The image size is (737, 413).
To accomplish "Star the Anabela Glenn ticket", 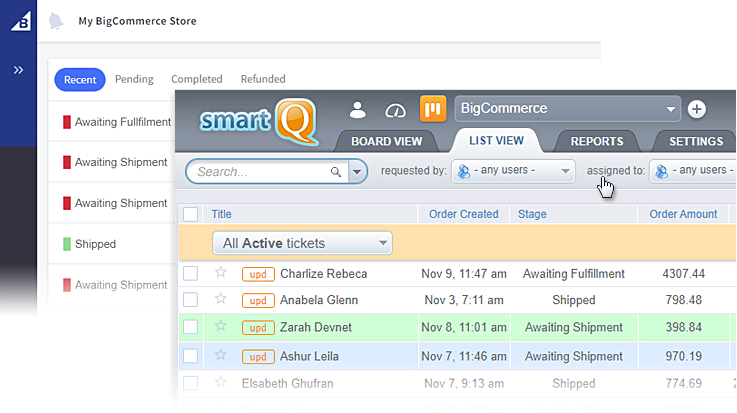I will (220, 298).
